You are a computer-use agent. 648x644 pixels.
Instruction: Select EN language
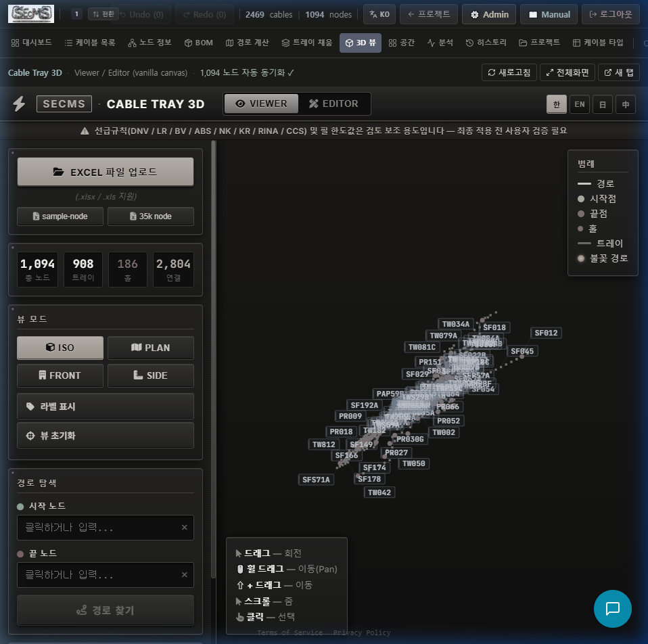tap(580, 104)
